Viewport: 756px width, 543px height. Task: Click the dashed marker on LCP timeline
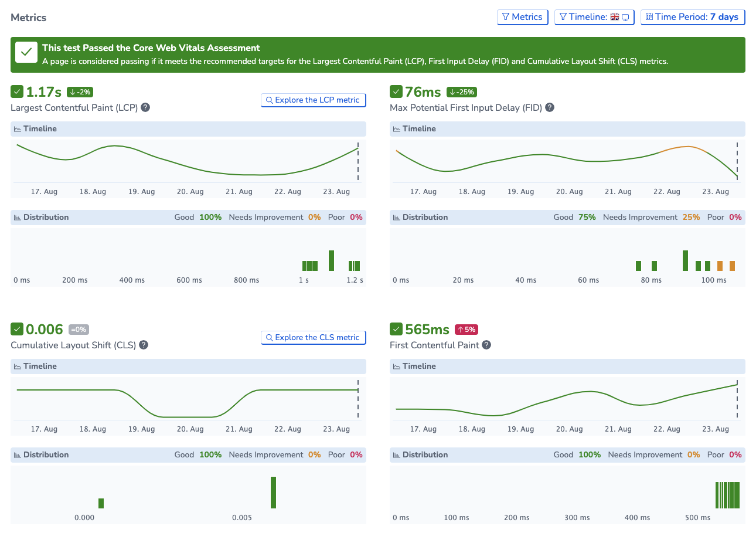358,161
